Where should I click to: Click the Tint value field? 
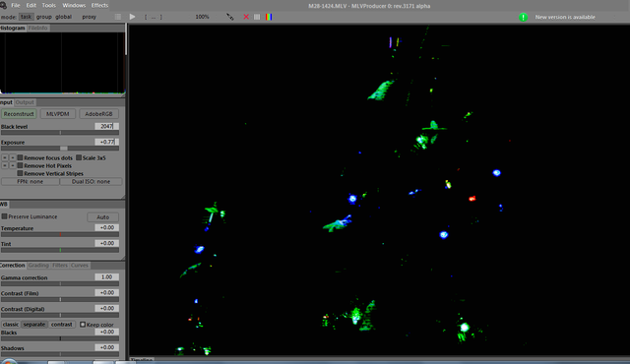107,243
